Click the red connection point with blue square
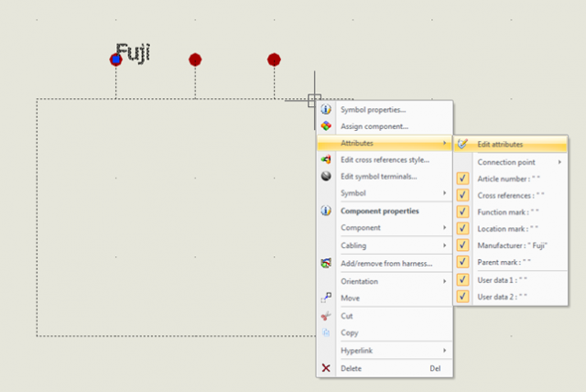Screen dimensions: 586x392 pos(116,60)
